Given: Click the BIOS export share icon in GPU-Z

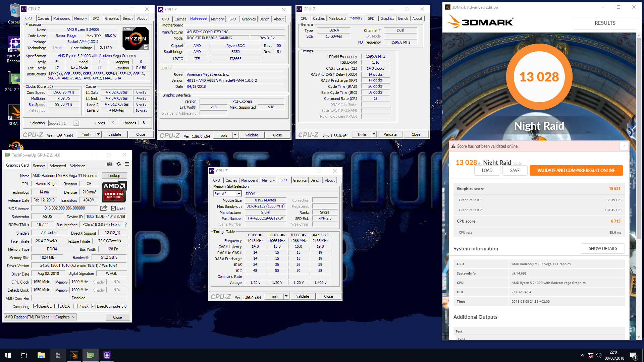Looking at the screenshot, I should pos(104,208).
